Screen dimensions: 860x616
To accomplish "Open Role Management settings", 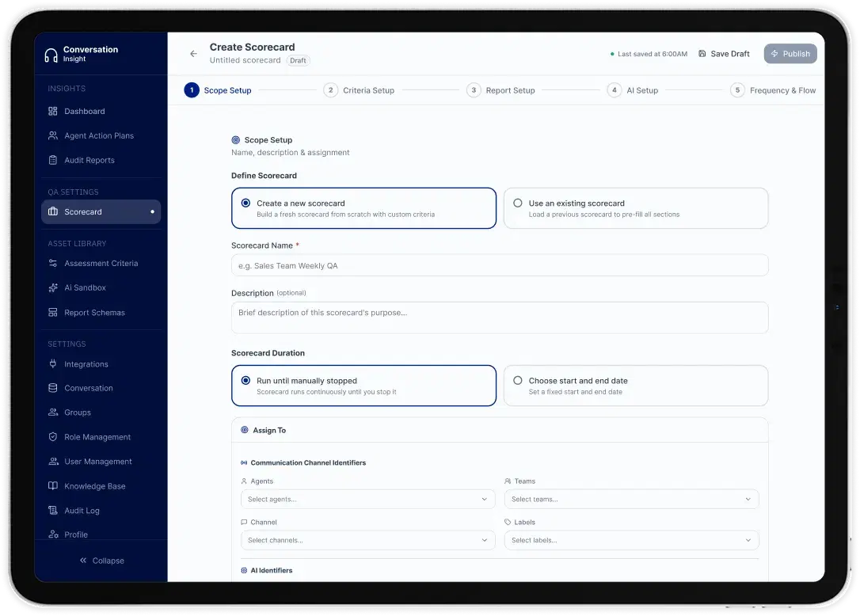I will click(x=101, y=436).
